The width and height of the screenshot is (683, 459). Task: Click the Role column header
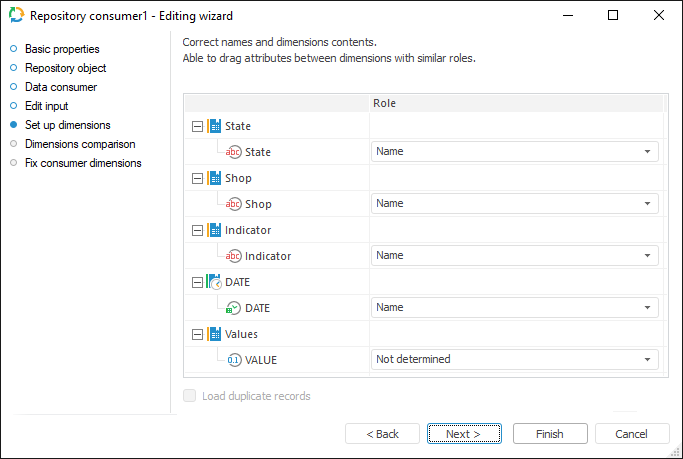(387, 103)
